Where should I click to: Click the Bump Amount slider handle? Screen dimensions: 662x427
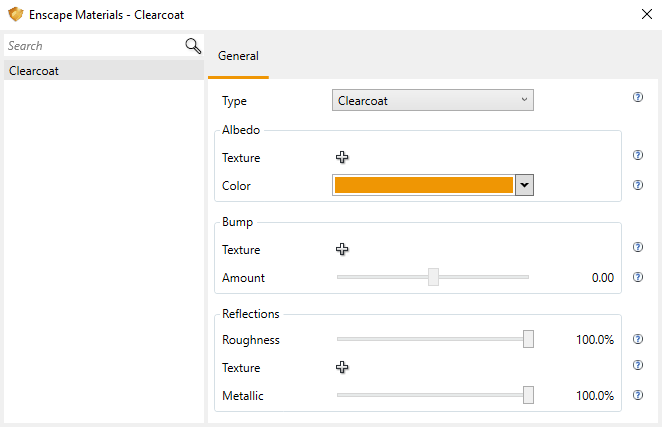tap(433, 277)
